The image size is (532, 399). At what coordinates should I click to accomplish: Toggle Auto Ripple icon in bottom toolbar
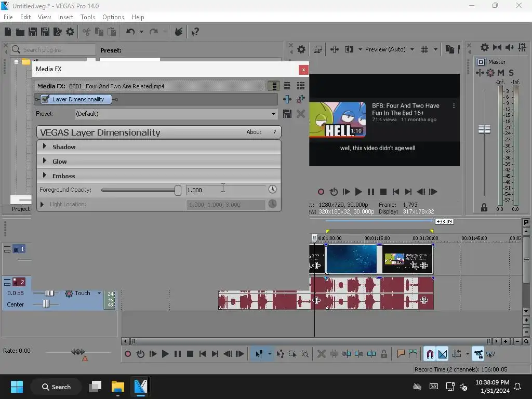[x=457, y=354]
